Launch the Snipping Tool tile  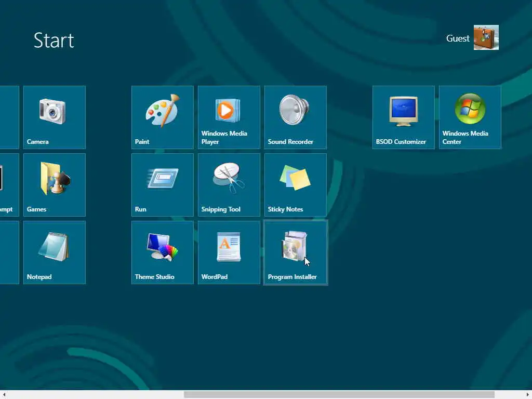229,185
